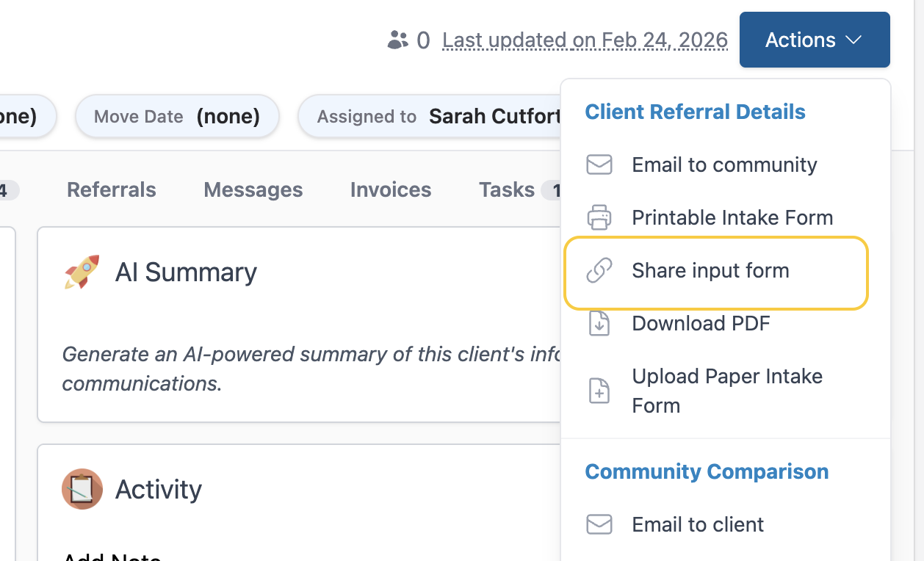The width and height of the screenshot is (924, 561).
Task: Open the Actions dropdown button
Action: [x=814, y=40]
